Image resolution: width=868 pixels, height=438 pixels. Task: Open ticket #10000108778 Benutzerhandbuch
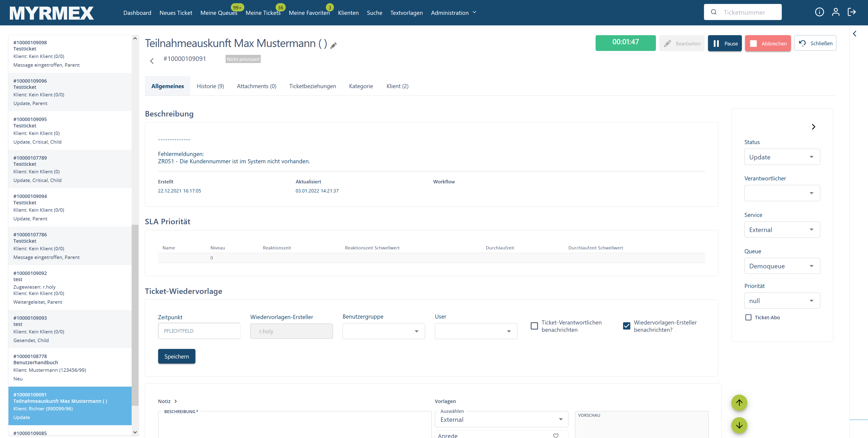tap(70, 367)
